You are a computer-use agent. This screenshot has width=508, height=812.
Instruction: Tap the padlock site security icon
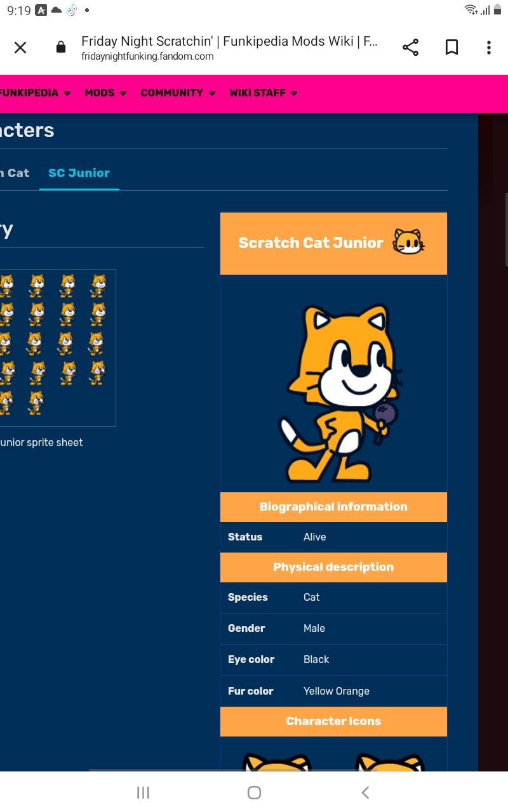(x=61, y=48)
